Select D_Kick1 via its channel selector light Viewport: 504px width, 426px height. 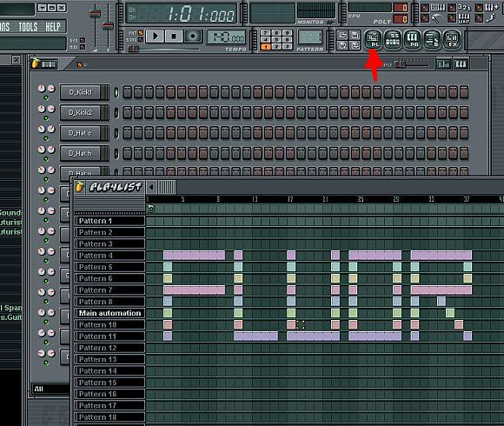(116, 93)
